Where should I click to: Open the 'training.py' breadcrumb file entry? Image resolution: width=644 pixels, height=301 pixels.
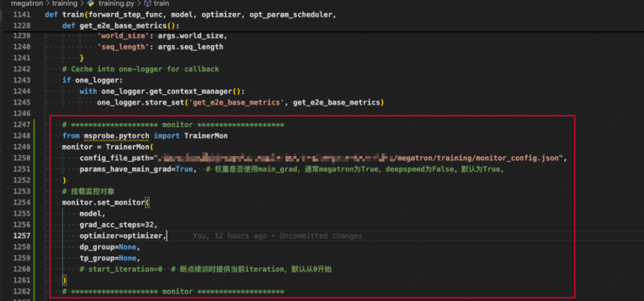pyautogui.click(x=116, y=3)
